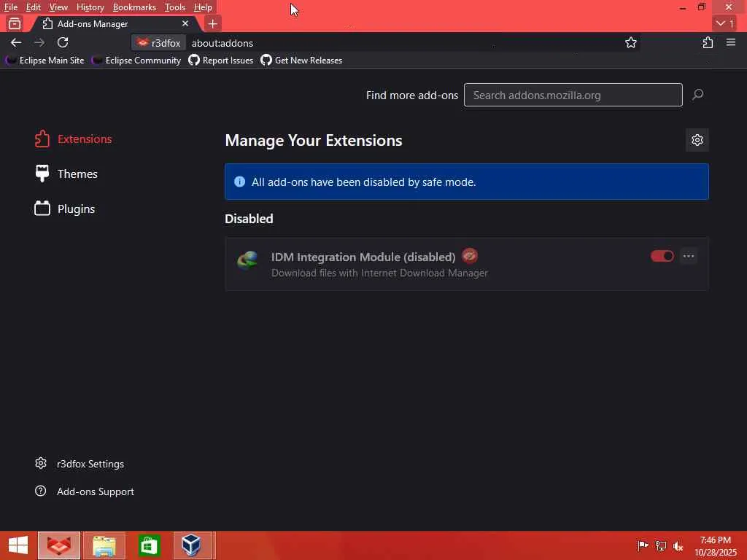Screen dimensions: 747x560
Task: Click the taskbar clock showing 7:46 PM
Action: (x=715, y=545)
